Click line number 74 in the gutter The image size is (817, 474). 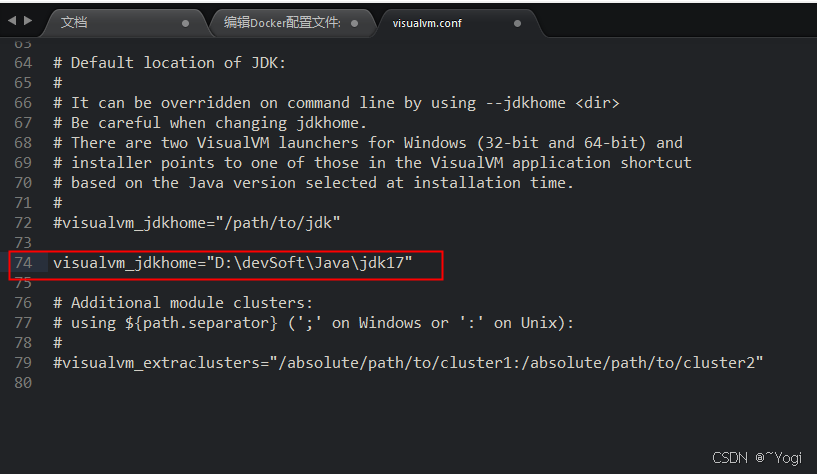[x=23, y=263]
